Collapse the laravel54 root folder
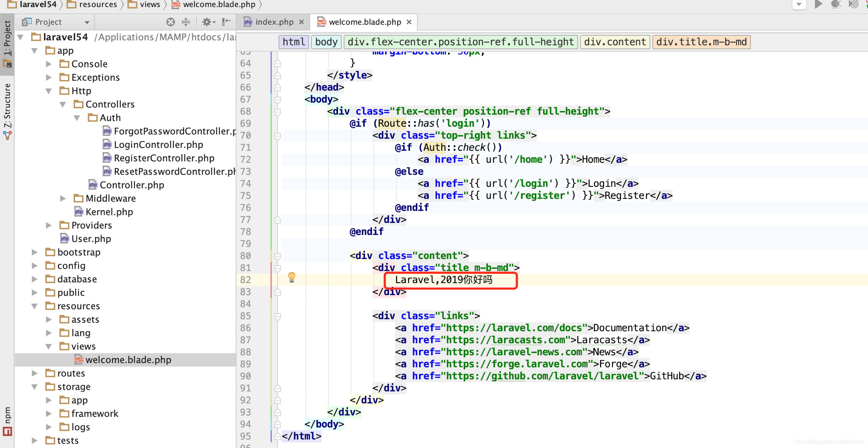This screenshot has height=448, width=868. 21,37
